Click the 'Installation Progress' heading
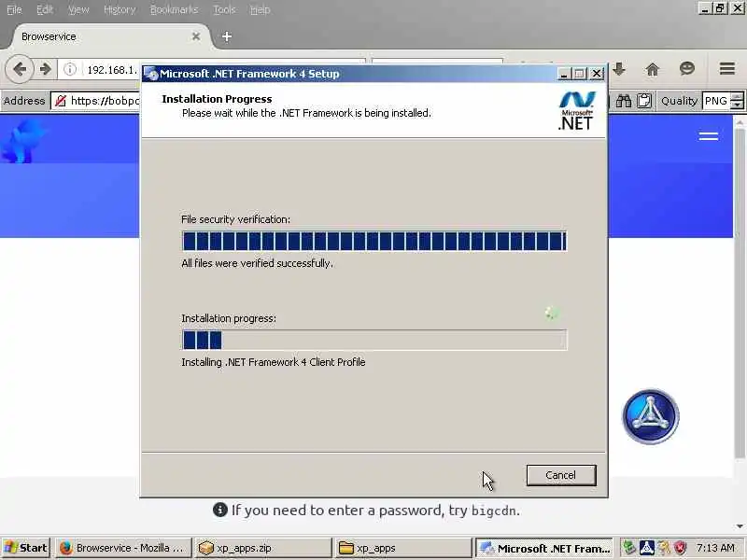The width and height of the screenshot is (747, 560). 217,99
